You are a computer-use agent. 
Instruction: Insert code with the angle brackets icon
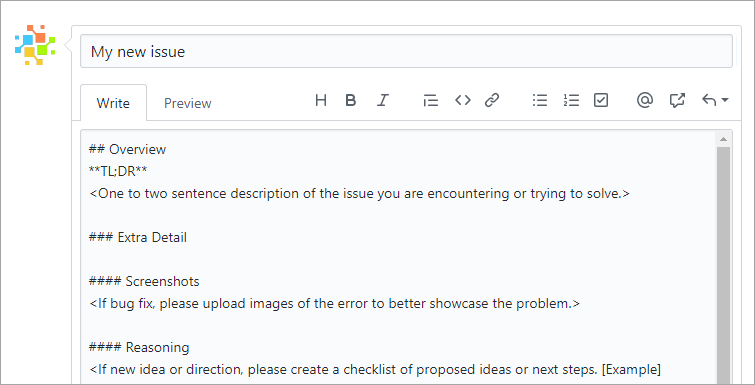[463, 100]
